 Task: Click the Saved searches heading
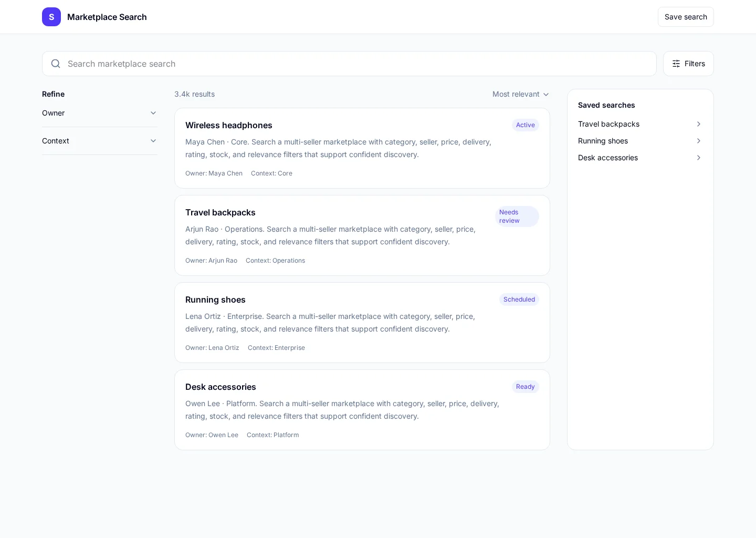[x=606, y=105]
